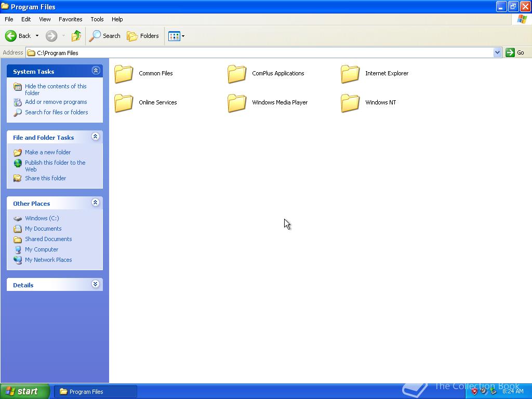Click the Publish to Web globe icon
This screenshot has width=532, height=399.
[18, 163]
